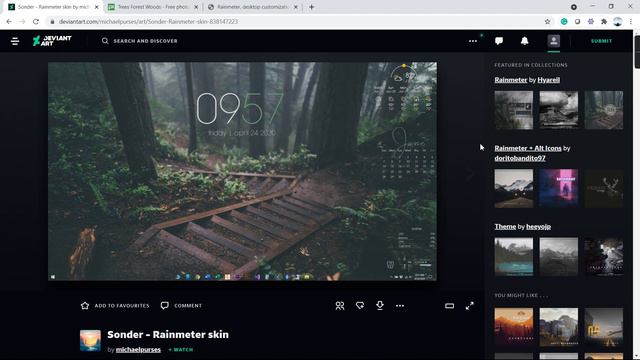
Task: Switch to Rainmeter desktop customization tab
Action: click(252, 7)
